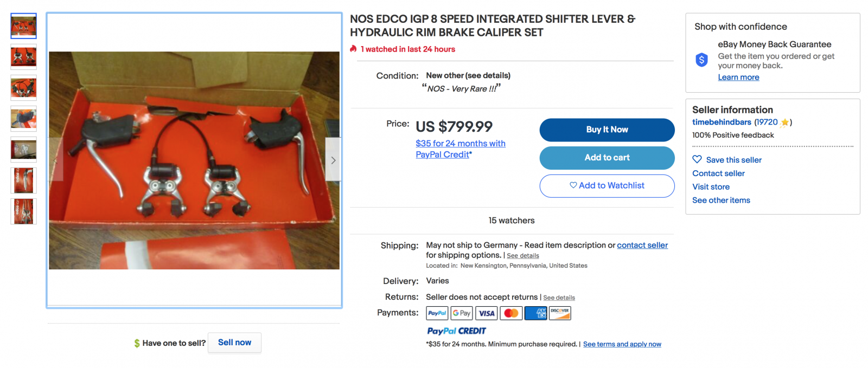Toggle Add to Watchlist for this item
This screenshot has height=368, width=868.
coord(607,186)
